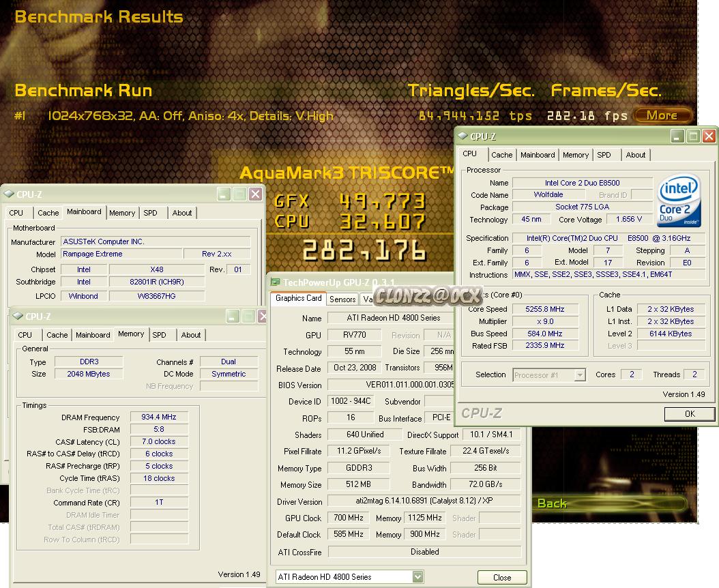
Task: Open Cache tab in right CPU-Z window
Action: (501, 155)
